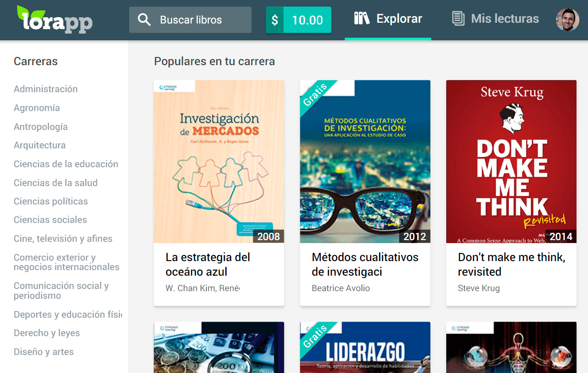Choose Derecho y leyes career category
Screen dimensions: 588x373
tap(47, 333)
